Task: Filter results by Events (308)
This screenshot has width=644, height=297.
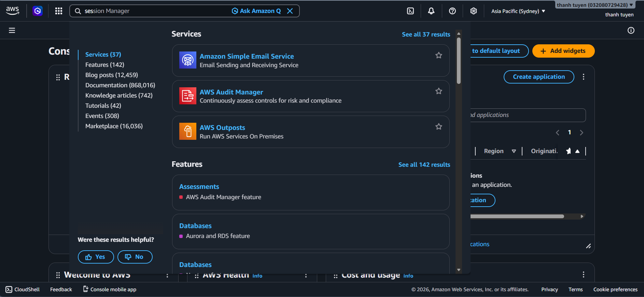Action: [x=102, y=116]
